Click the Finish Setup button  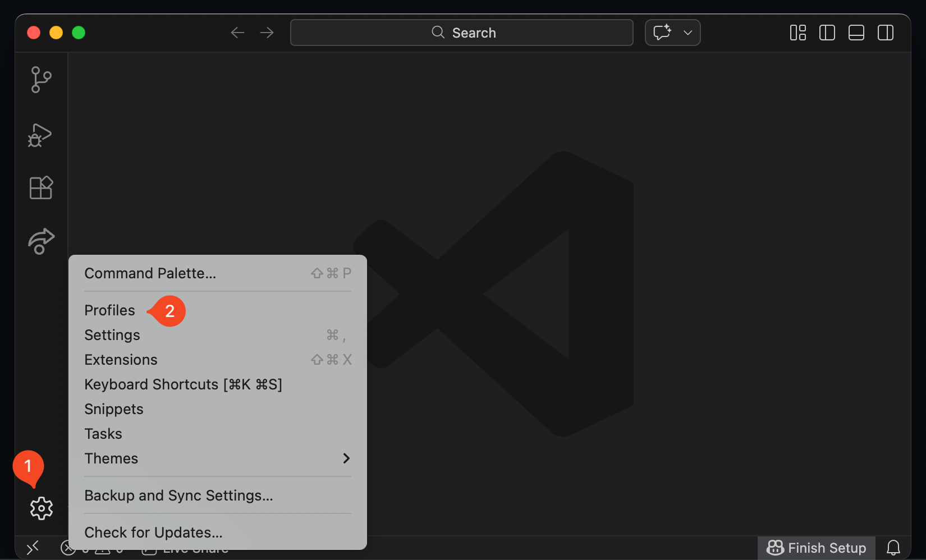[x=817, y=548]
